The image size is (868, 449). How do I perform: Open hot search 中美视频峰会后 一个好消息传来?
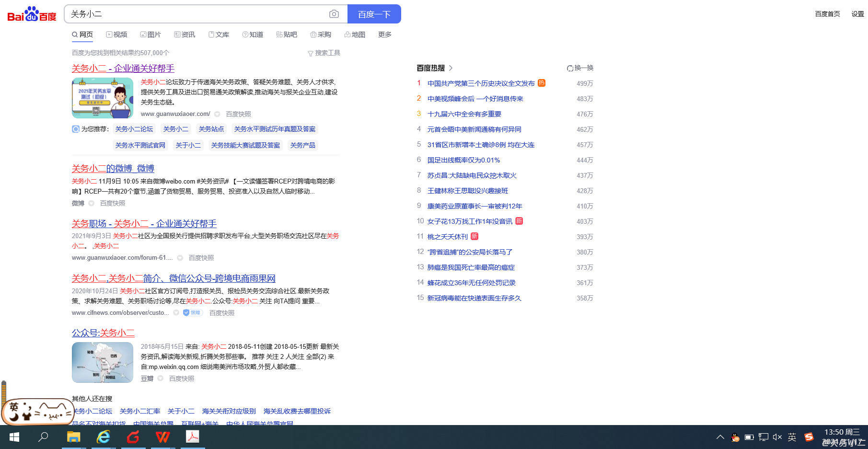tap(475, 99)
